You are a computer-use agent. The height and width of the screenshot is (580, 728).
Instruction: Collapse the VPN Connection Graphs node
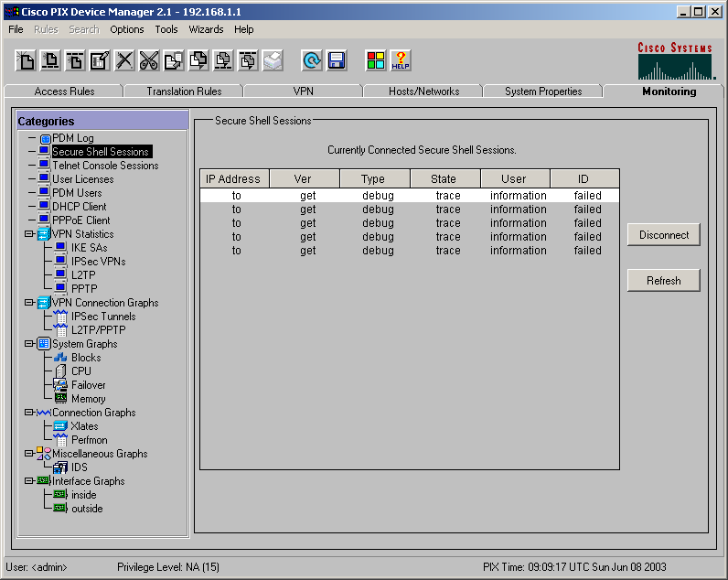click(28, 302)
